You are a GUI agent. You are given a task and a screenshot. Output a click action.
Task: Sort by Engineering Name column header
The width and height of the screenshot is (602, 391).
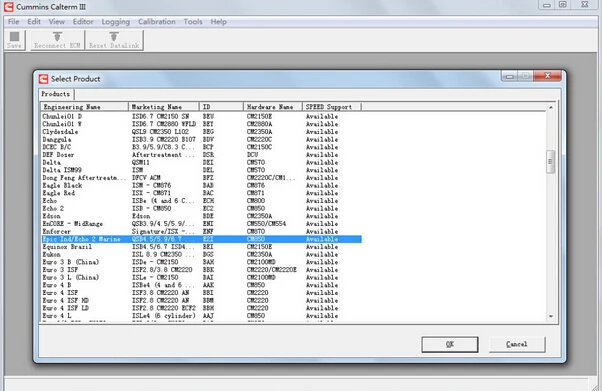coord(84,107)
